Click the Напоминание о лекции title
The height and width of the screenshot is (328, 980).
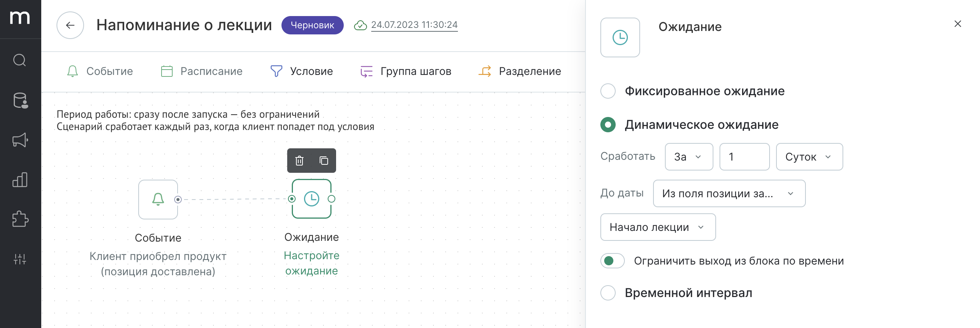coord(184,25)
